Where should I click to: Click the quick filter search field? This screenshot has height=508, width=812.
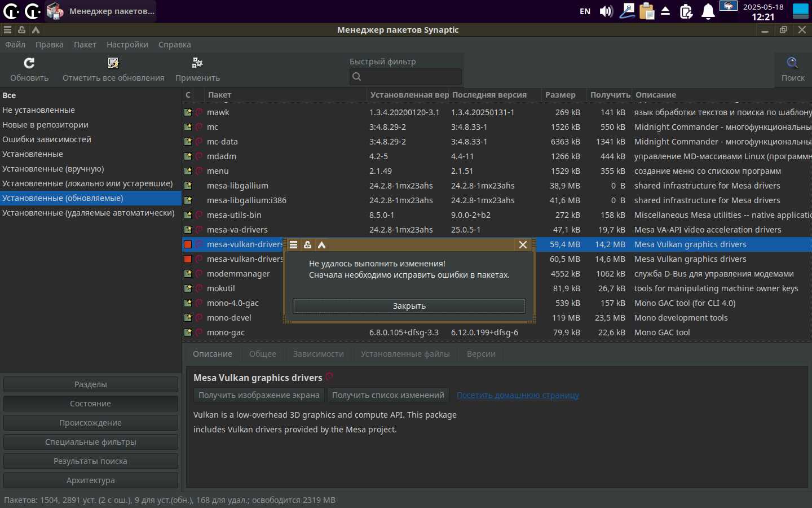tap(411, 77)
